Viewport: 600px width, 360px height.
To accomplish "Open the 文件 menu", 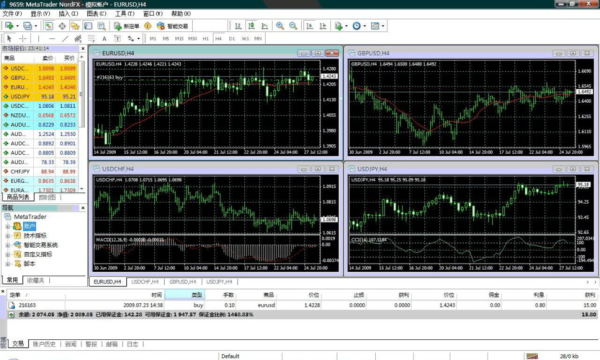I will tap(12, 14).
